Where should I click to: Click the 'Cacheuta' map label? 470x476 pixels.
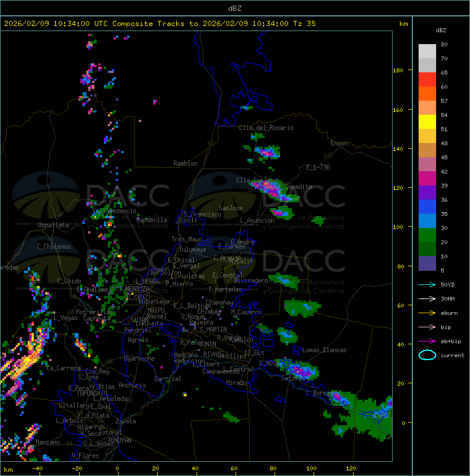(97, 318)
